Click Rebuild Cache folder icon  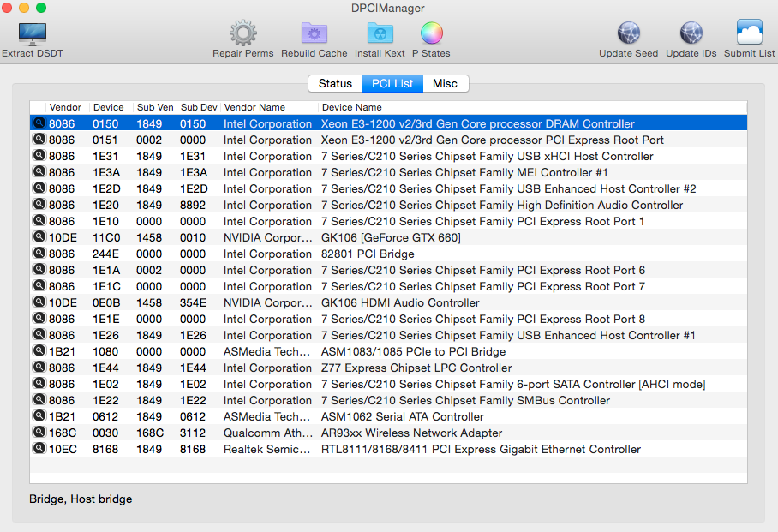[314, 33]
